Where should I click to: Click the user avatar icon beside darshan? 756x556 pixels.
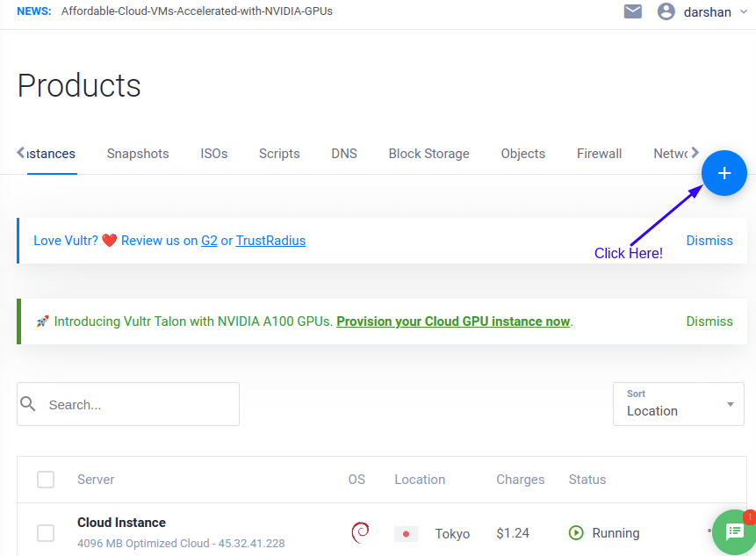[666, 11]
